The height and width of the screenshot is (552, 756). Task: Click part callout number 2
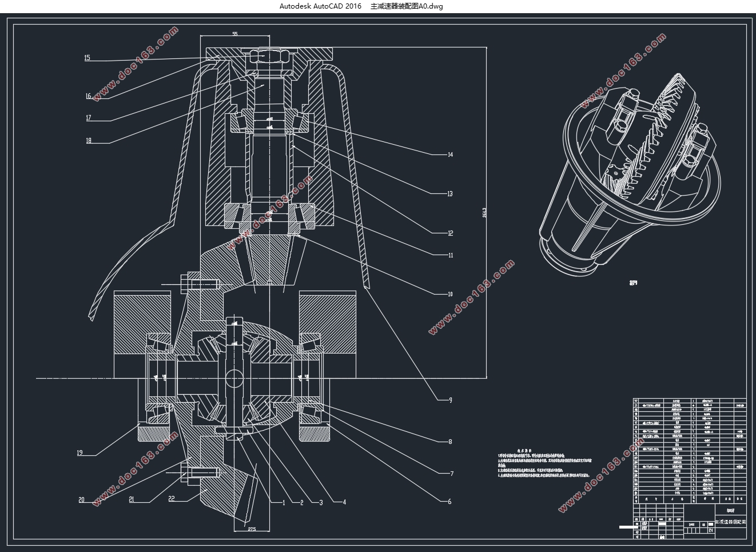301,503
